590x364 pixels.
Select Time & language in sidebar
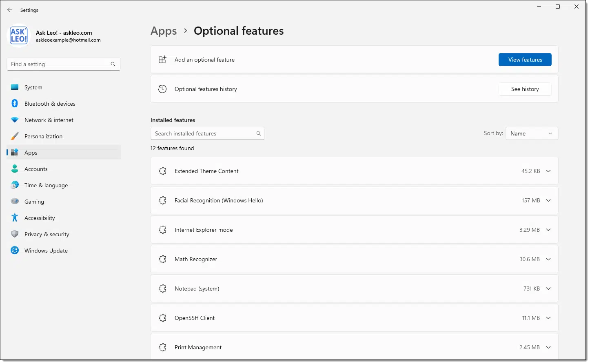pyautogui.click(x=64, y=185)
